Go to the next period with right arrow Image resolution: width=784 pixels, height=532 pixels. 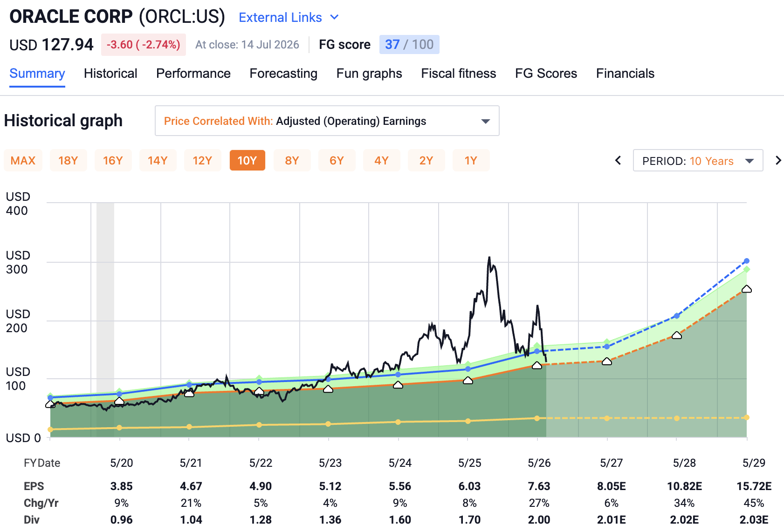pyautogui.click(x=778, y=161)
